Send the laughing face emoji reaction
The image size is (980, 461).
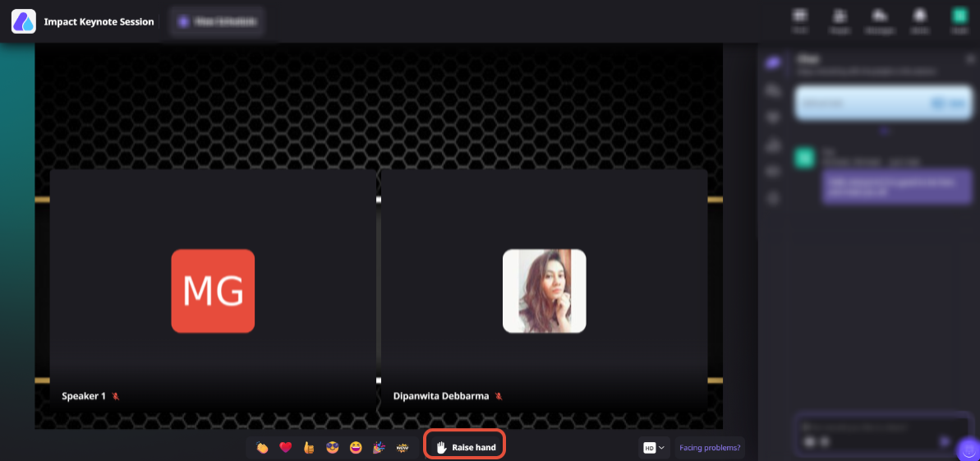click(356, 447)
